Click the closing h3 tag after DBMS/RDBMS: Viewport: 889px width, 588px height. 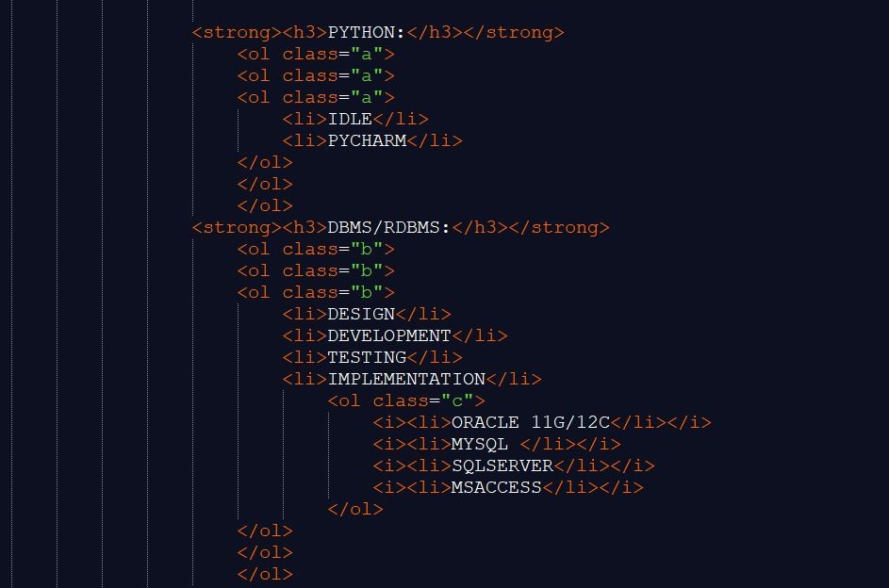pyautogui.click(x=479, y=228)
